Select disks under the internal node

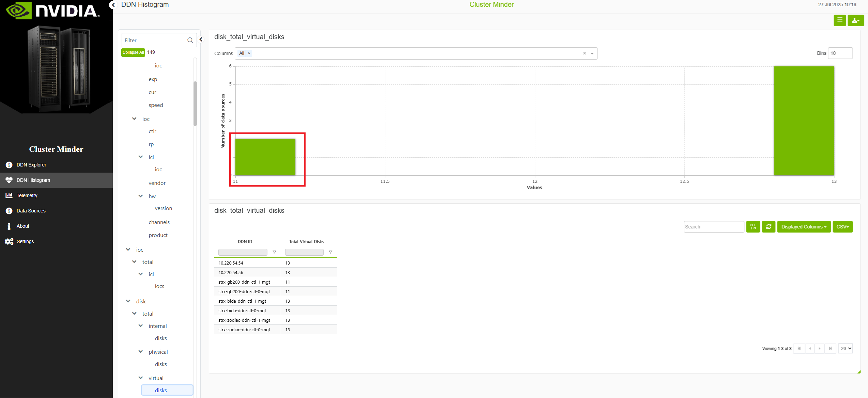pos(161,338)
